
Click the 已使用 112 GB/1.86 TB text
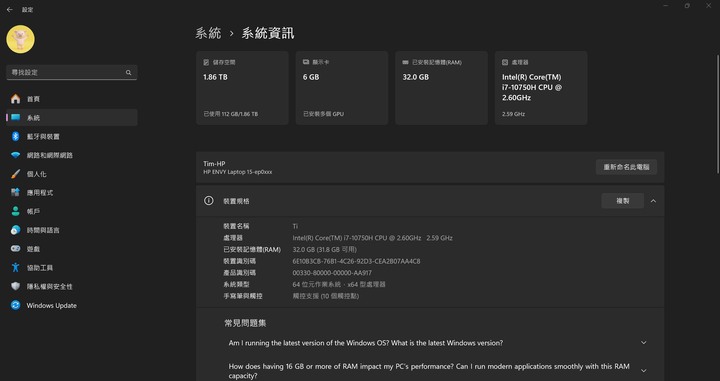(231, 114)
